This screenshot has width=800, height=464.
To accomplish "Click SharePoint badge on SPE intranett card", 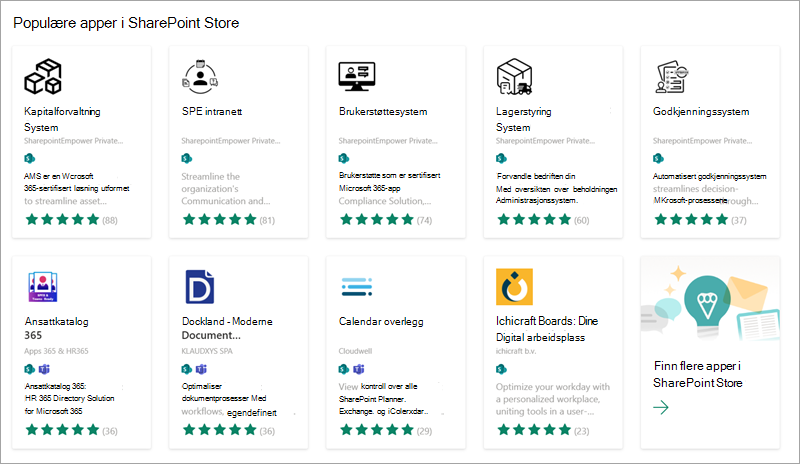I will coord(187,158).
